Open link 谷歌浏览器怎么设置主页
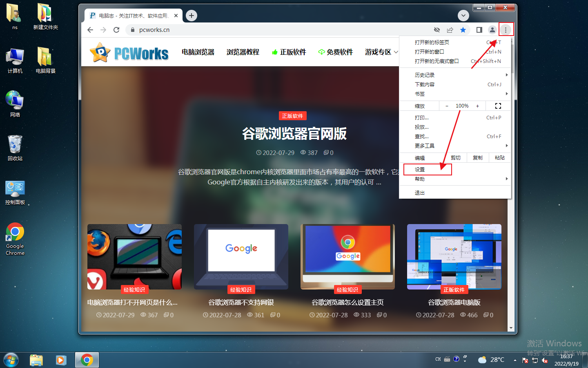Screen dimensions: 588x368 (x=347, y=303)
